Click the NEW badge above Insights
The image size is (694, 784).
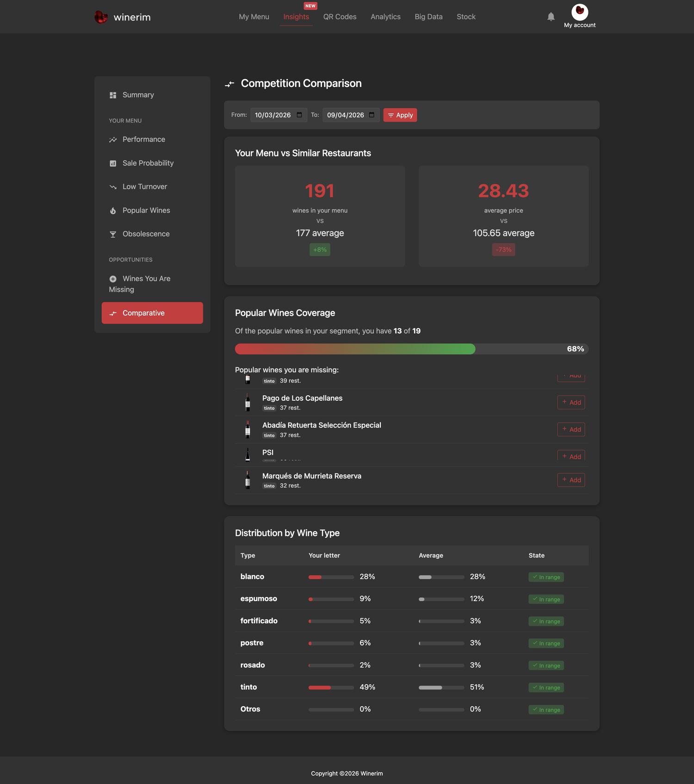[x=310, y=6]
